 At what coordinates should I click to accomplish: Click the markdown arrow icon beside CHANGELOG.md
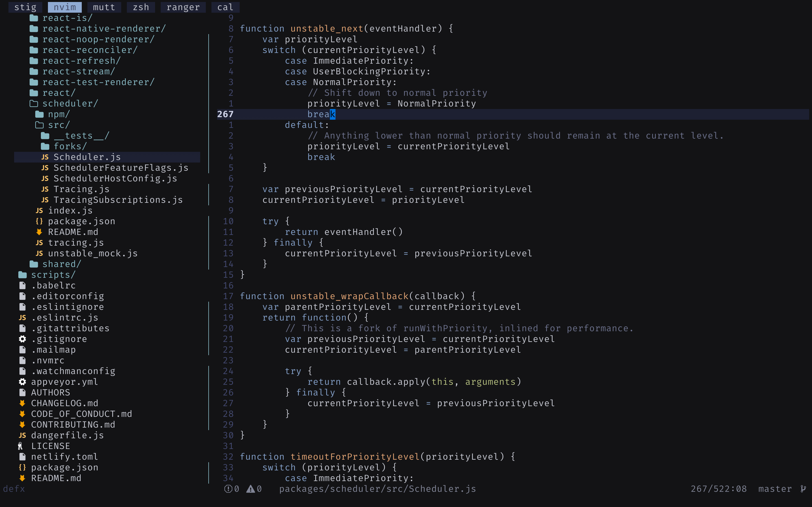23,403
